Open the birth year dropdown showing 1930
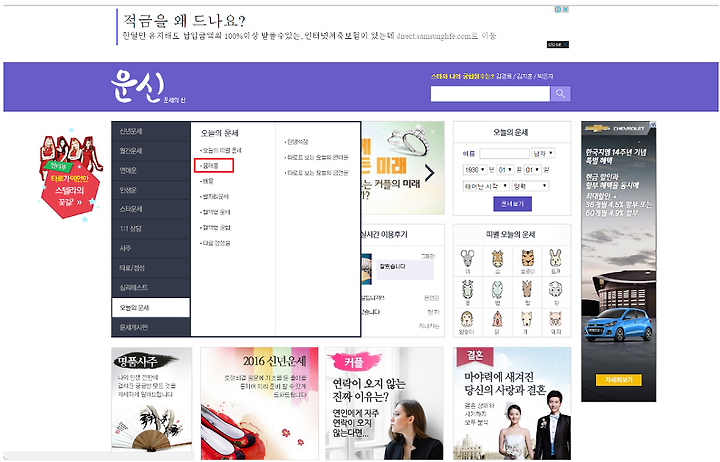 [475, 170]
